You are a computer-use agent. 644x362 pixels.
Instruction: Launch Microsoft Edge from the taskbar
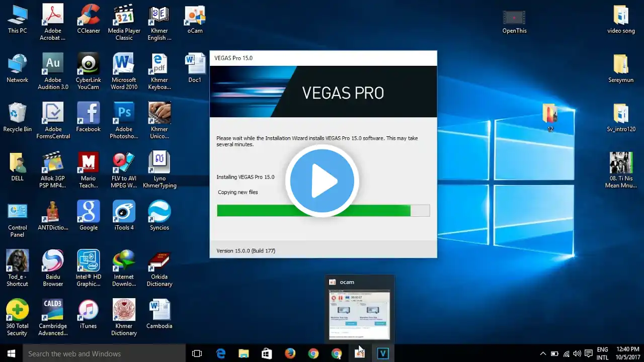coord(220,353)
